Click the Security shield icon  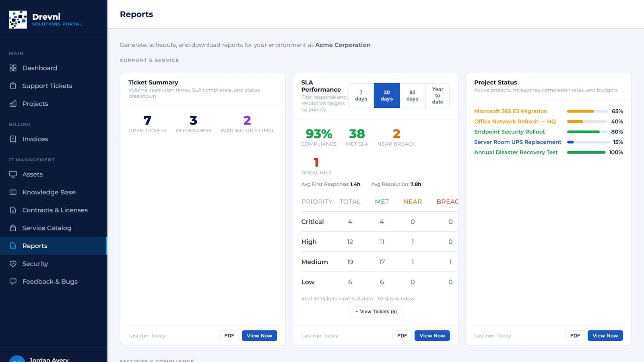(x=13, y=264)
